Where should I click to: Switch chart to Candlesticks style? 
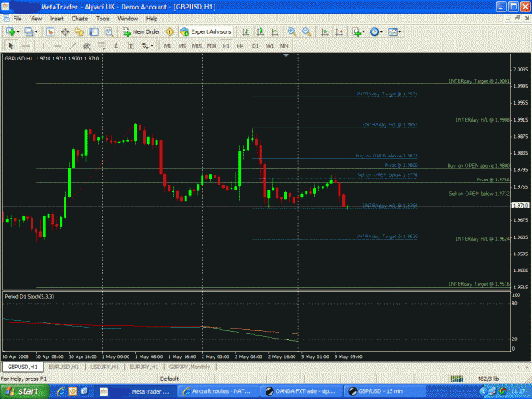[x=260, y=31]
